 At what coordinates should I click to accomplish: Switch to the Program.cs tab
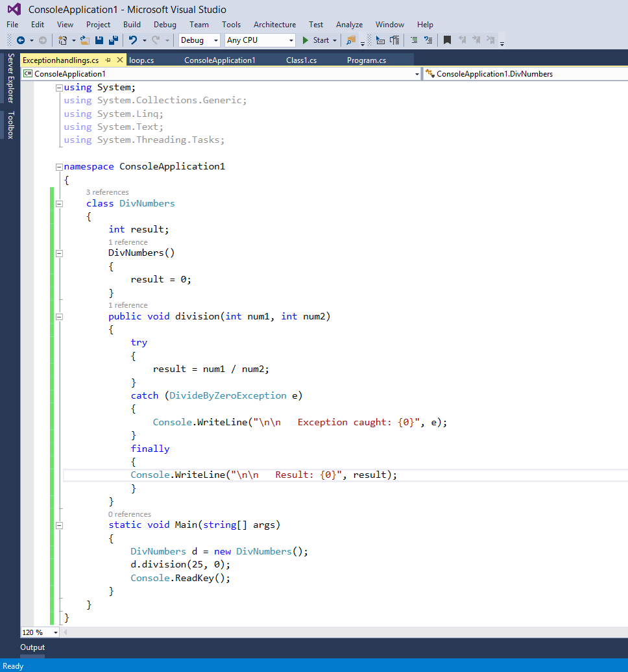pos(368,59)
